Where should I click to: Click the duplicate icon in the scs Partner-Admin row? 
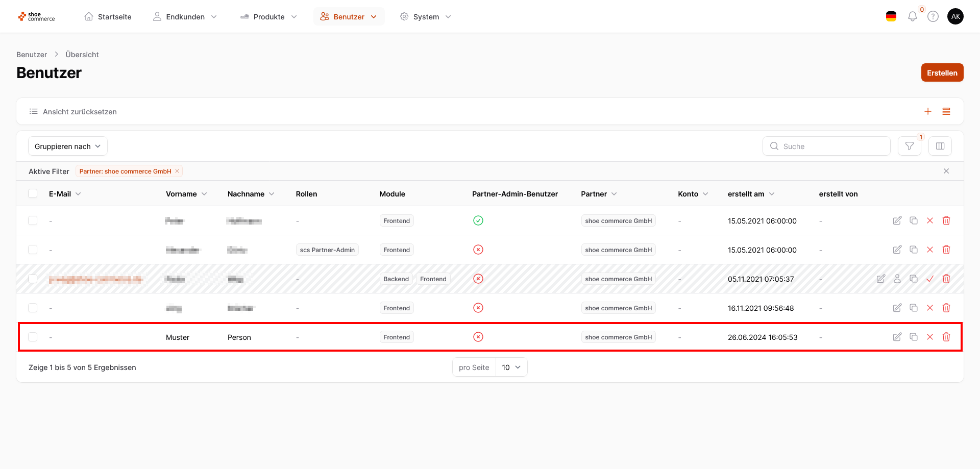pos(913,250)
